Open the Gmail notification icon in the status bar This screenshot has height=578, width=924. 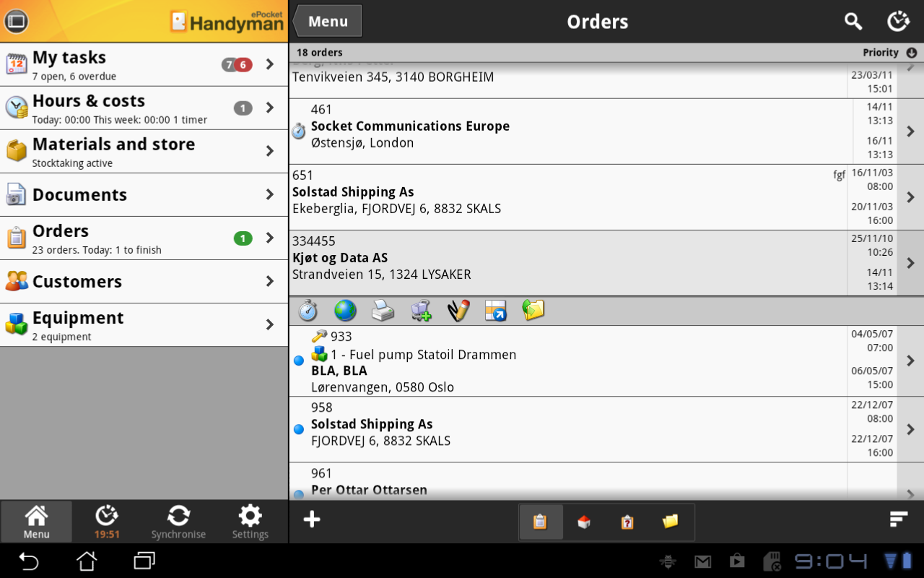[702, 561]
